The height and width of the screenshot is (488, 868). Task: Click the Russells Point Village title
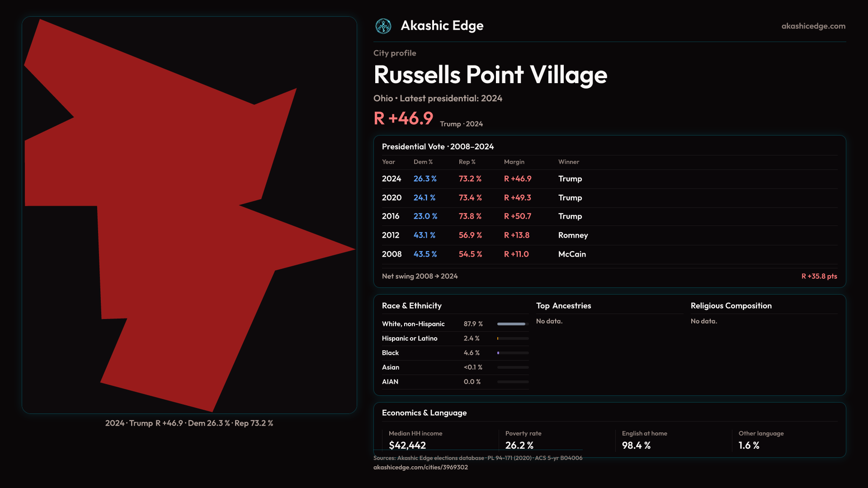point(490,75)
